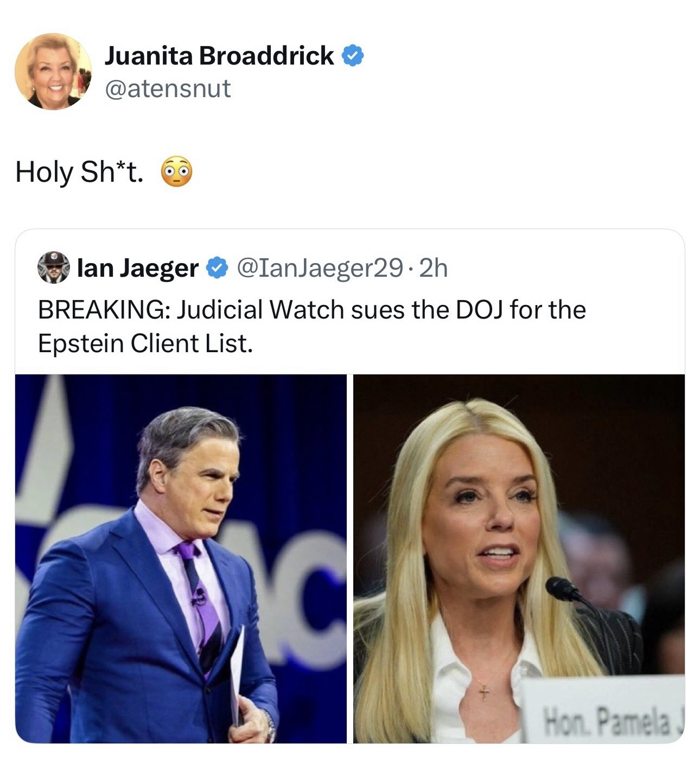Click the verified badge beside Juanita Broaddrick
This screenshot has width=700, height=770.
[353, 56]
